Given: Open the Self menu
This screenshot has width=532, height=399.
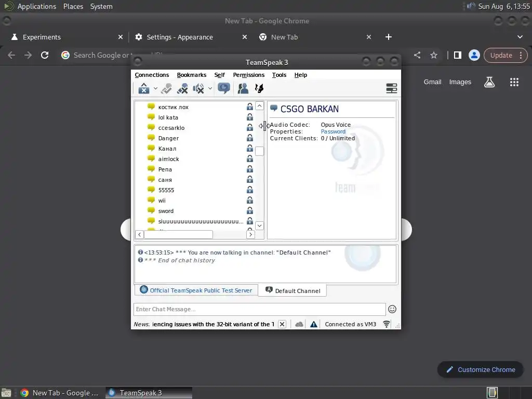Looking at the screenshot, I should [x=220, y=75].
